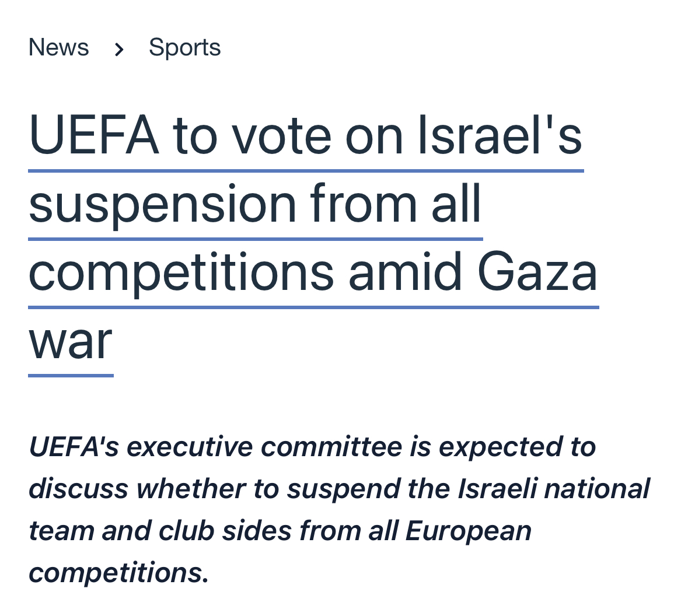
Task: Click 'Gaza' in the headline
Action: pos(537,272)
